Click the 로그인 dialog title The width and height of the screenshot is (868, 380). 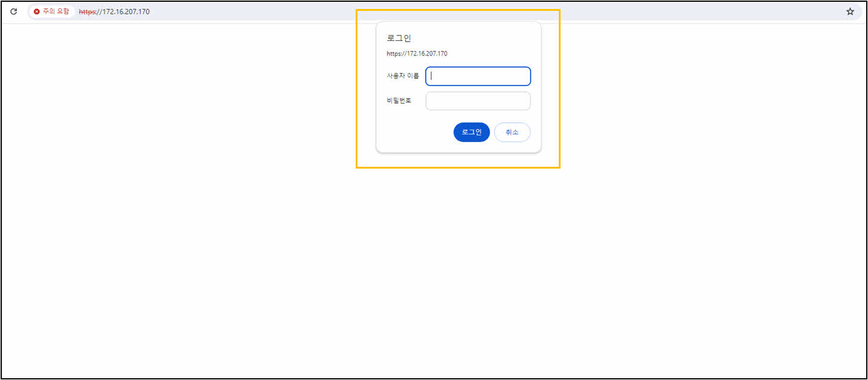pos(398,38)
